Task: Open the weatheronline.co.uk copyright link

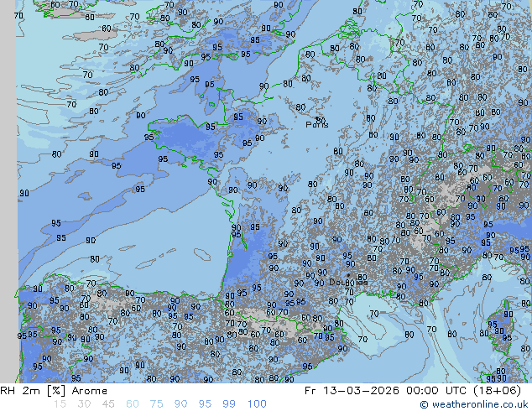Action: click(474, 404)
